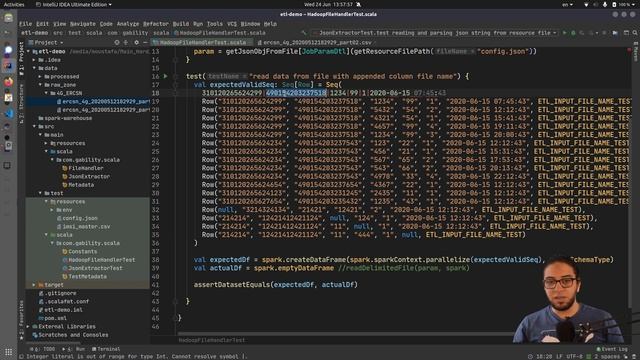Click the Locate file target icon in the Project panel
This screenshot has height=360, width=640.
[x=117, y=42]
